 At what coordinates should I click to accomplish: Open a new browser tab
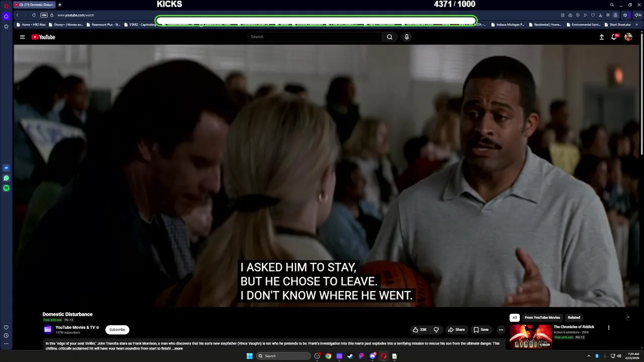[x=59, y=5]
